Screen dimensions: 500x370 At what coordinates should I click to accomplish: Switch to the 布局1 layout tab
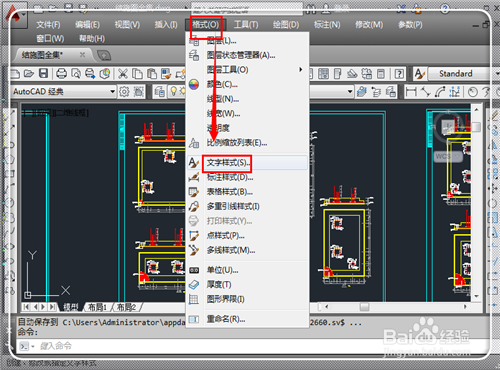(x=96, y=307)
